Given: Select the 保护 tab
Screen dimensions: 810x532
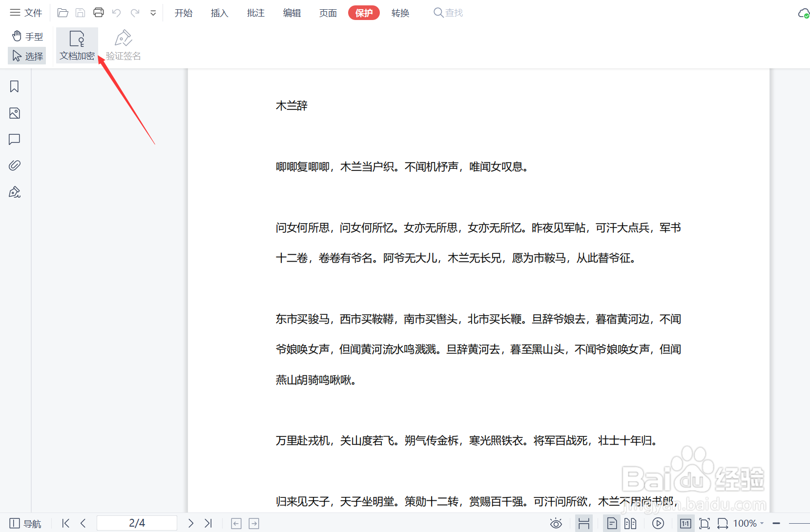Looking at the screenshot, I should 364,13.
